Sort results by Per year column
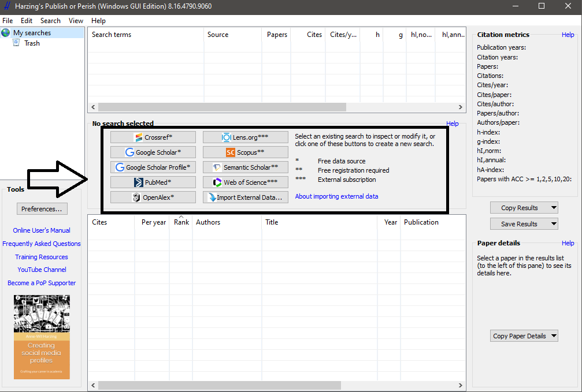582x392 pixels. tap(152, 222)
